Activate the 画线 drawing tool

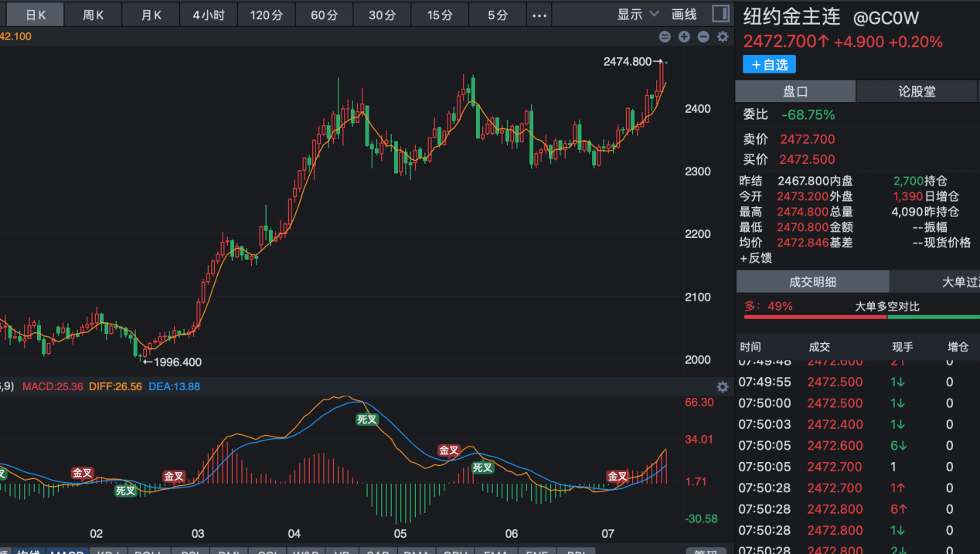click(x=684, y=14)
